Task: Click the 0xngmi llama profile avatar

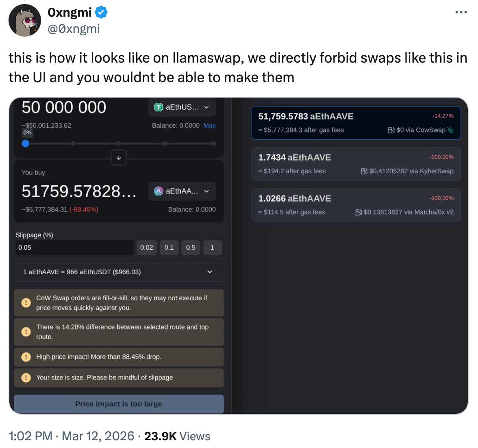Action: coord(25,21)
